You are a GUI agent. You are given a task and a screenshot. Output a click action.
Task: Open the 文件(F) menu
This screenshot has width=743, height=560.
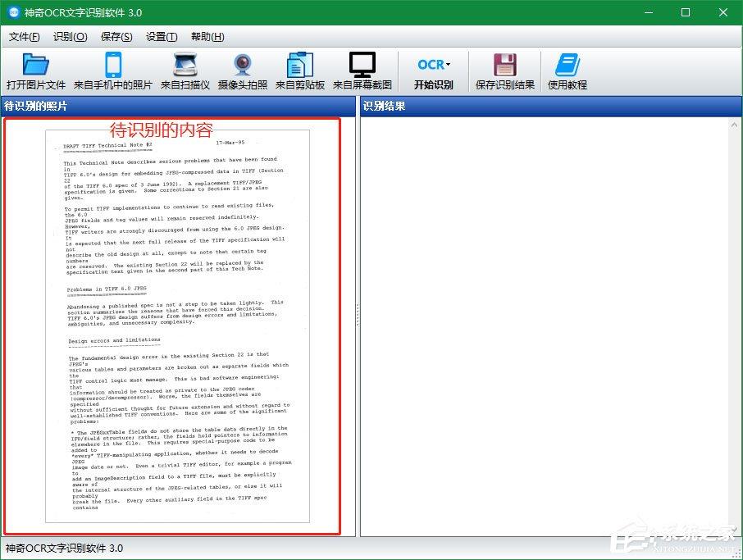click(24, 36)
